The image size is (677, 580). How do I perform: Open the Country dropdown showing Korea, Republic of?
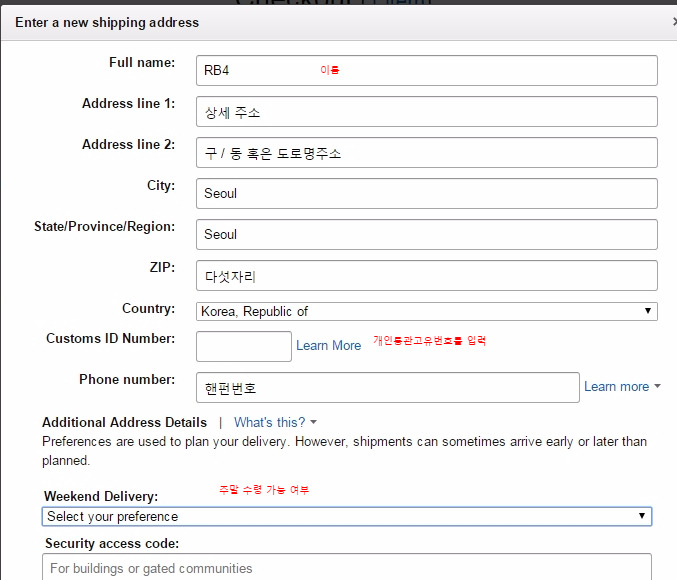427,311
